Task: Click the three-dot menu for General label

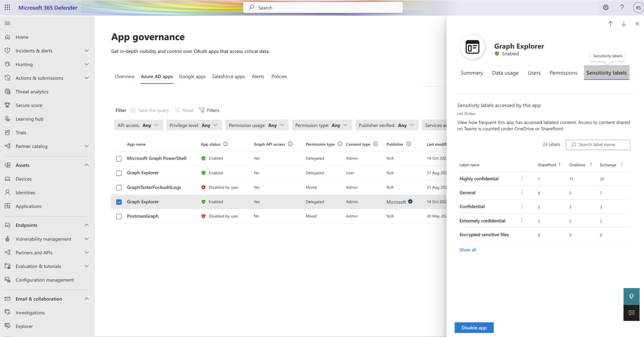Action: coord(522,192)
